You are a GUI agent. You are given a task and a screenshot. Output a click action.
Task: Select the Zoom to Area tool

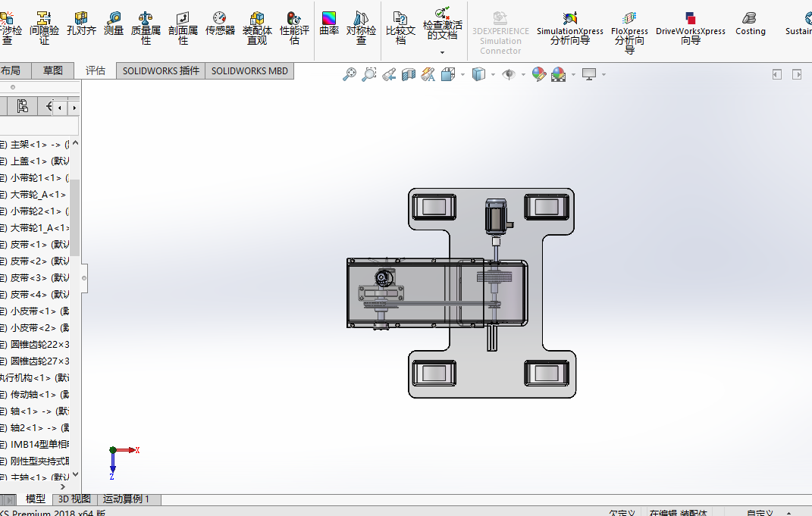[x=368, y=74]
